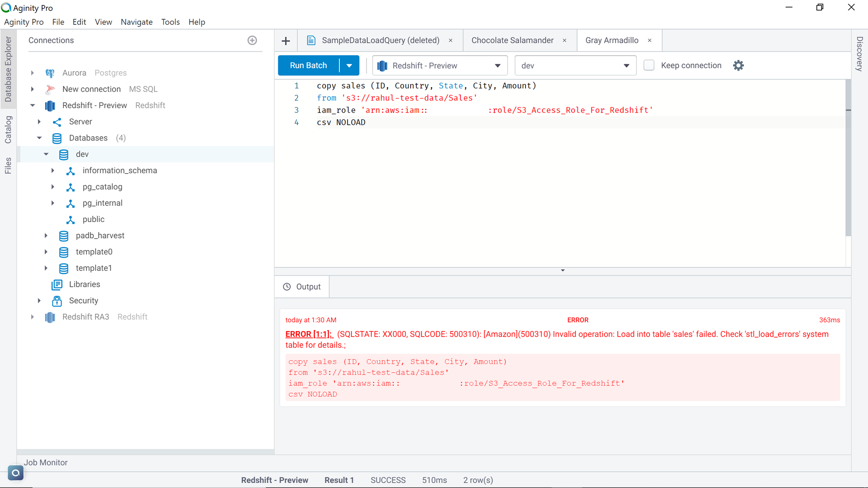The width and height of the screenshot is (868, 488).
Task: Open the dev database dropdown
Action: (626, 66)
